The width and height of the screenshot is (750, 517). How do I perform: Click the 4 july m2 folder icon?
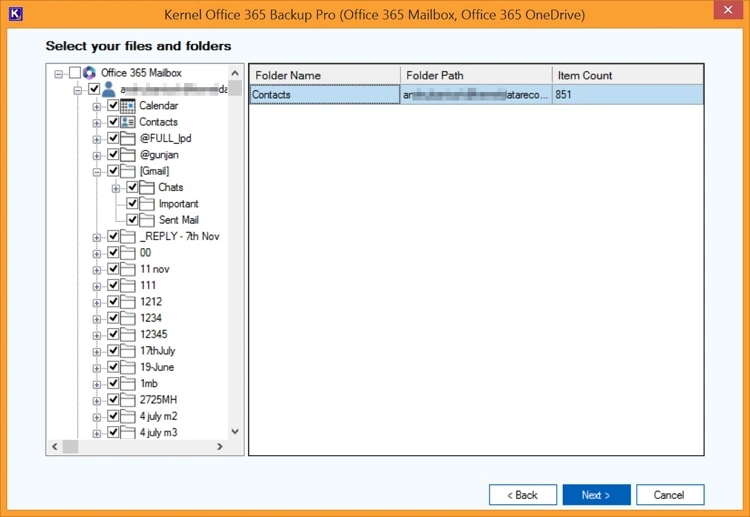tap(128, 416)
